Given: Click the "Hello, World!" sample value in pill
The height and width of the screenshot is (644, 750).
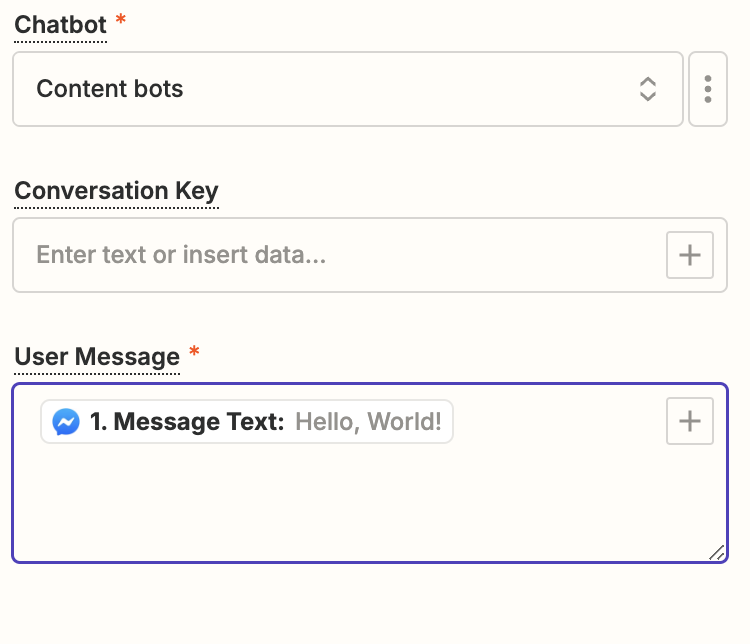Looking at the screenshot, I should 368,422.
